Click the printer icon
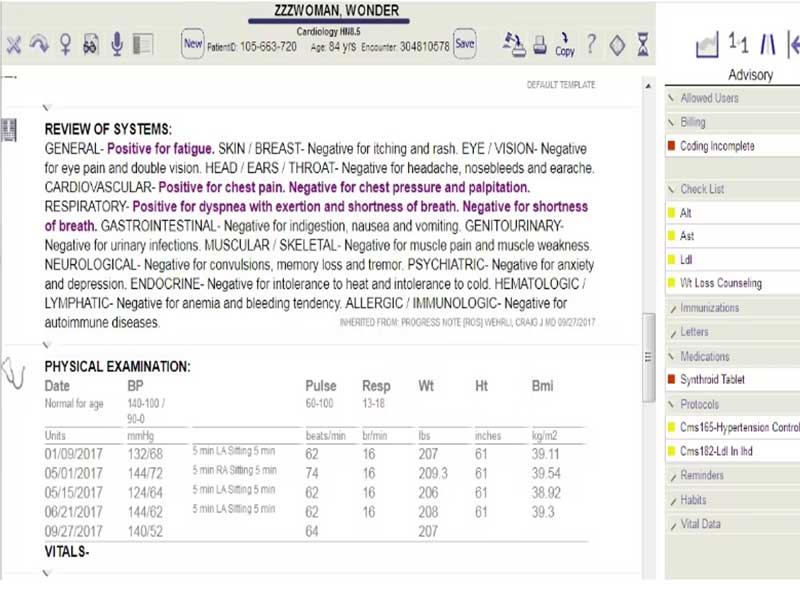Screen dimensions: 800x600 click(x=540, y=45)
